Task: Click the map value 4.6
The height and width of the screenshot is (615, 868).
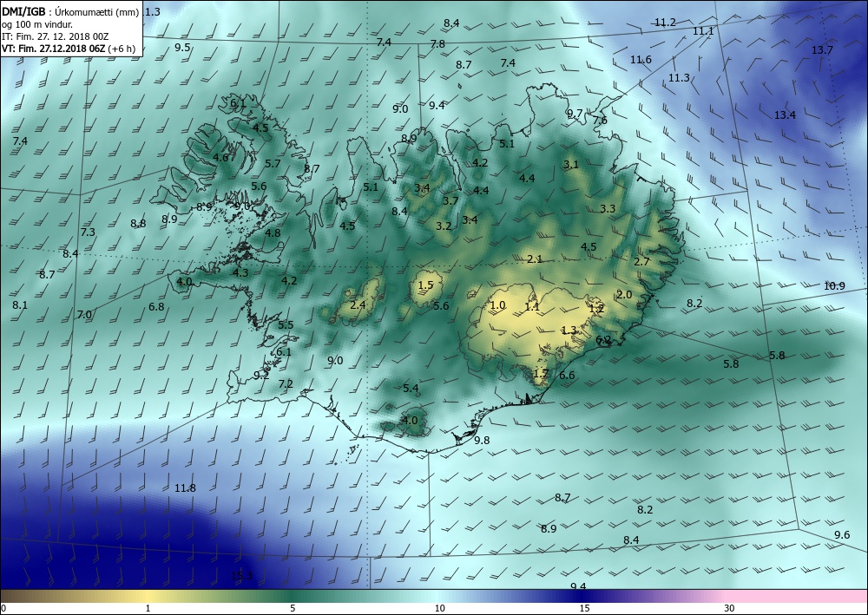Action: [x=220, y=158]
